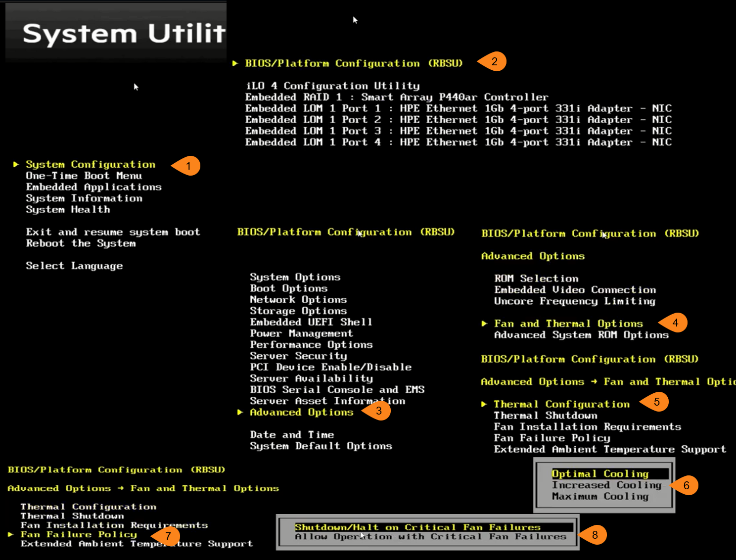This screenshot has height=560, width=736.
Task: Open Embedded Applications
Action: click(94, 187)
